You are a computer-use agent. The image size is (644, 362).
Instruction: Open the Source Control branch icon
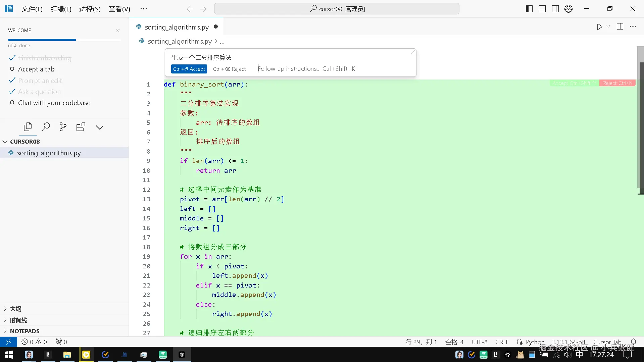(x=63, y=127)
